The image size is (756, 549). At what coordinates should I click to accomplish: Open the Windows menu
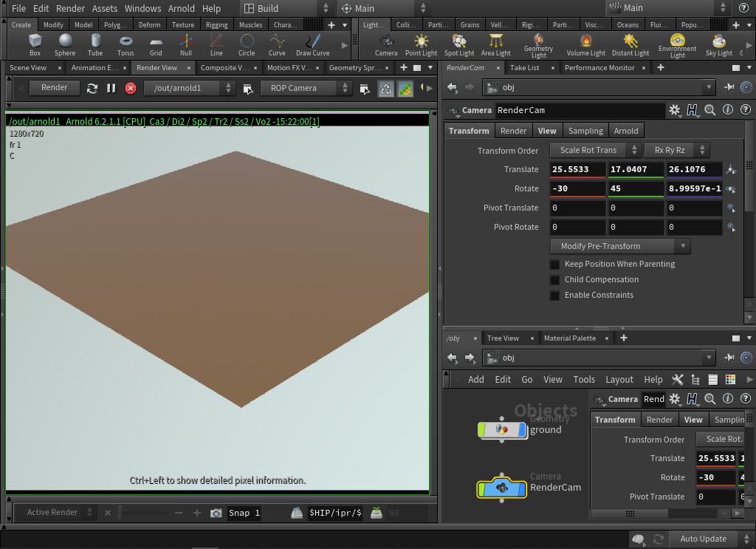point(142,8)
